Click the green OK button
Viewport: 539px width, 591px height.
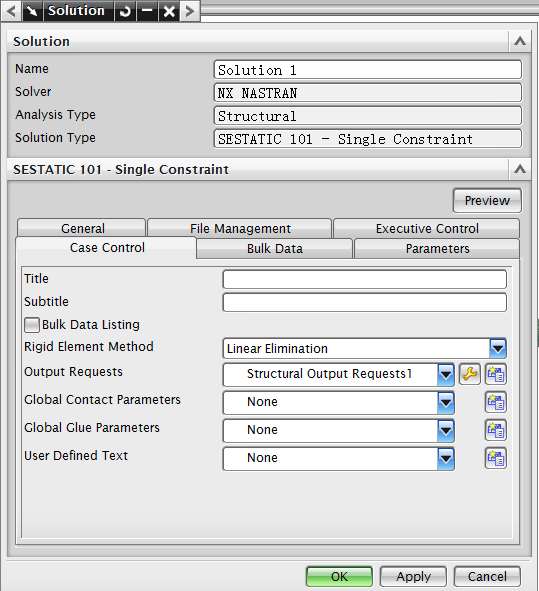point(339,577)
